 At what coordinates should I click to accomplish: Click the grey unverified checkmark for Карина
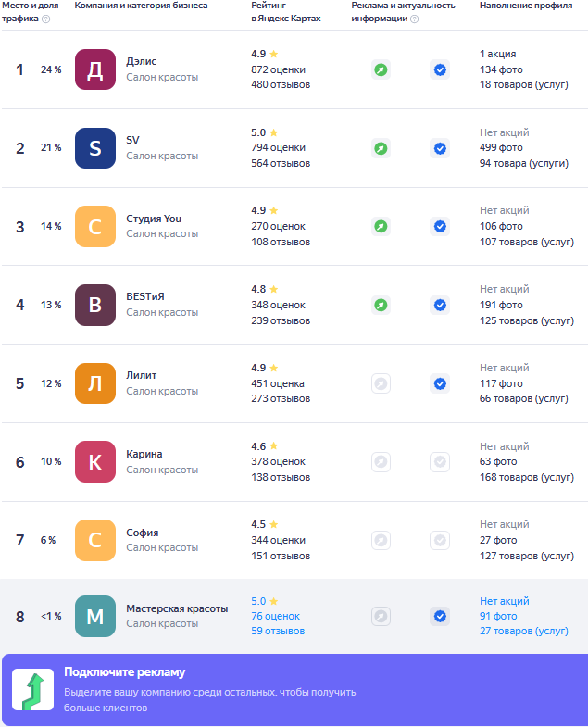440,462
